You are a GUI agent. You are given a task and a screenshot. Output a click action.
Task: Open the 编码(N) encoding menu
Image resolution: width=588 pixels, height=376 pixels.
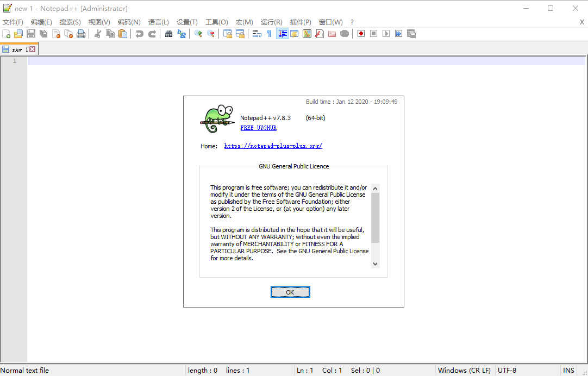point(129,22)
